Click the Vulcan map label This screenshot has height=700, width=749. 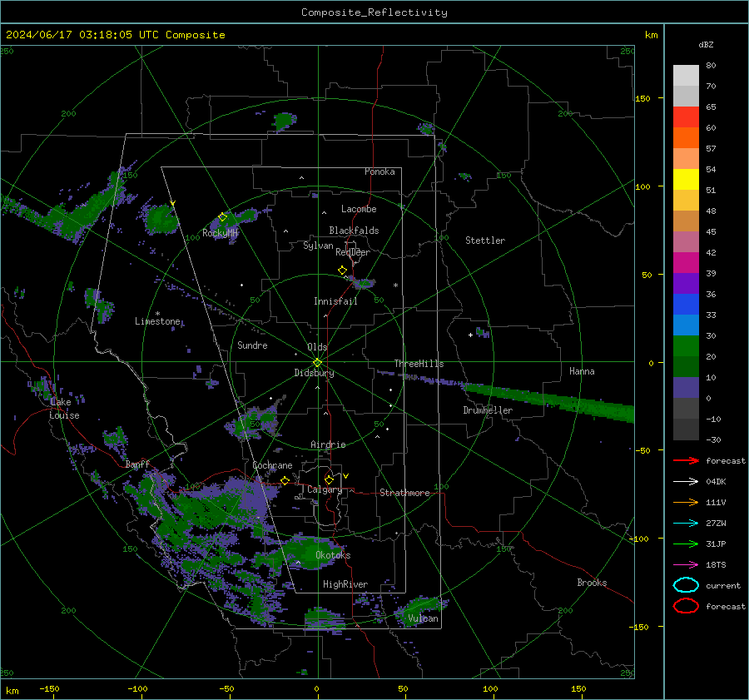423,618
